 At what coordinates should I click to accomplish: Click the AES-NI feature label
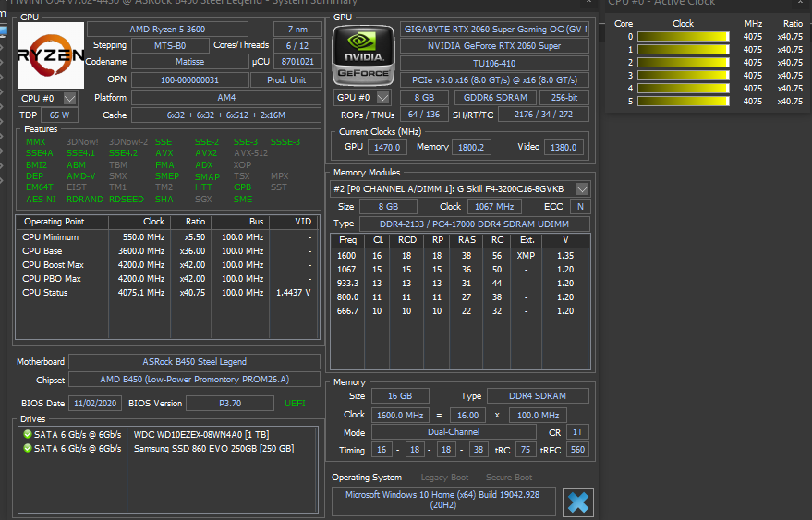(x=41, y=199)
